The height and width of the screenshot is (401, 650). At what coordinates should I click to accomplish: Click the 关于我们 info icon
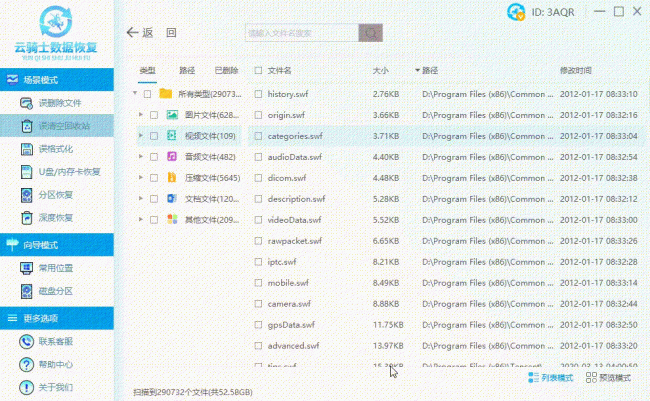pyautogui.click(x=27, y=387)
